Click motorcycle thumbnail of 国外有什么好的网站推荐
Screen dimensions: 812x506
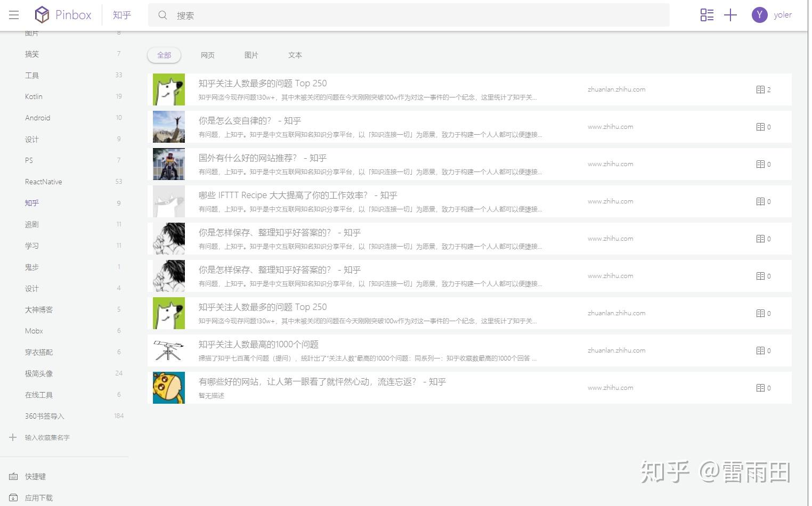[169, 164]
